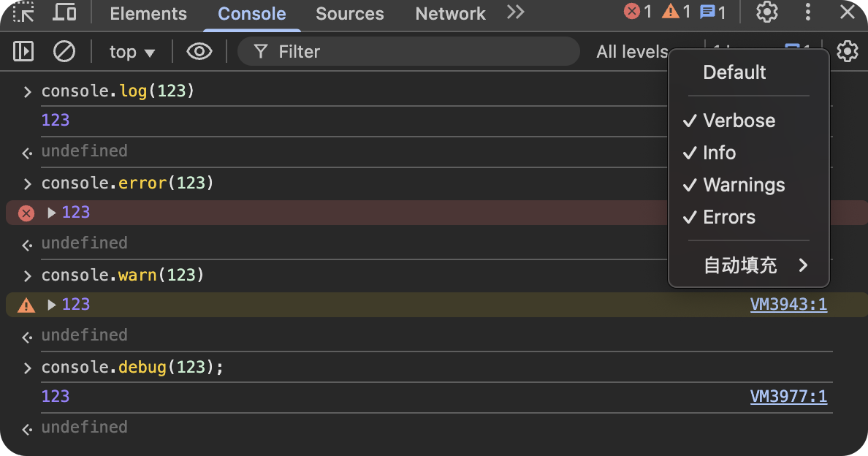Activate the inspect element selector icon
This screenshot has width=868, height=456.
coord(23,12)
